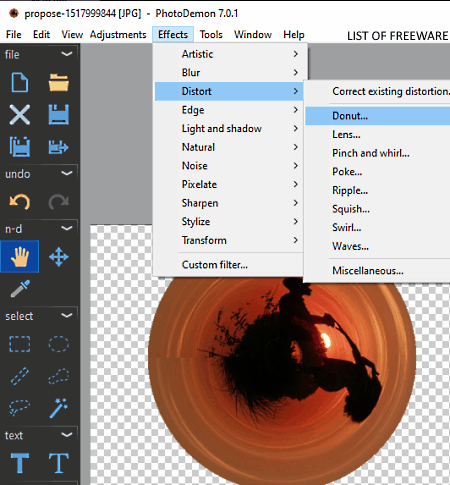
Task: Open the Adjustments menu
Action: click(118, 35)
